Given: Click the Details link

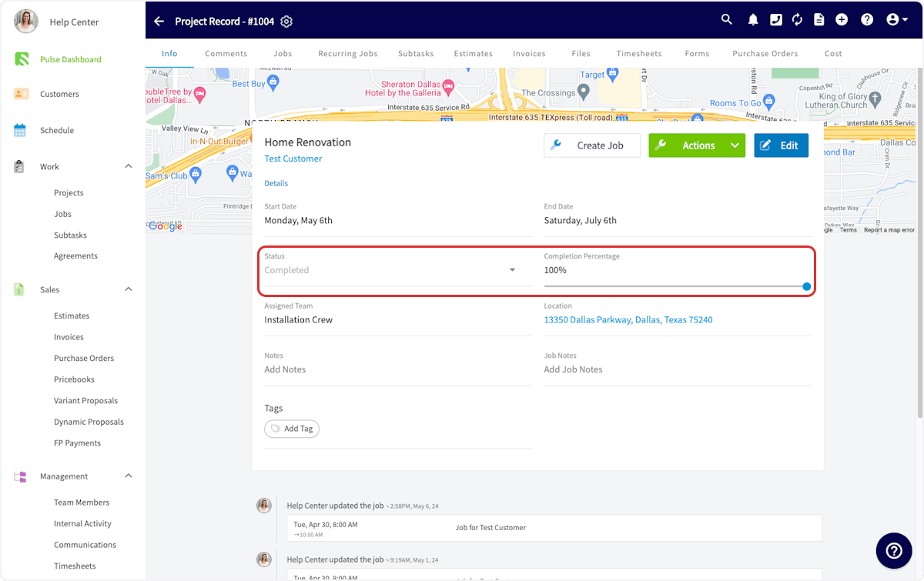Looking at the screenshot, I should (x=276, y=183).
